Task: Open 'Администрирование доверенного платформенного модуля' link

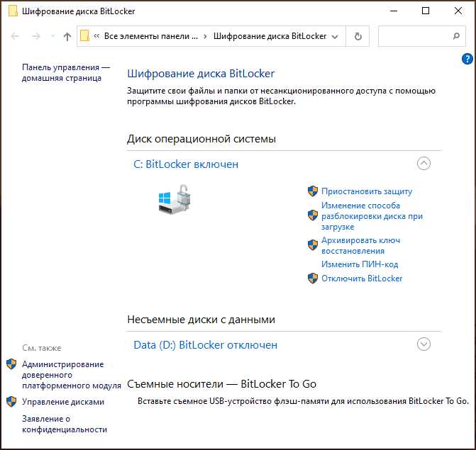Action: coord(72,375)
